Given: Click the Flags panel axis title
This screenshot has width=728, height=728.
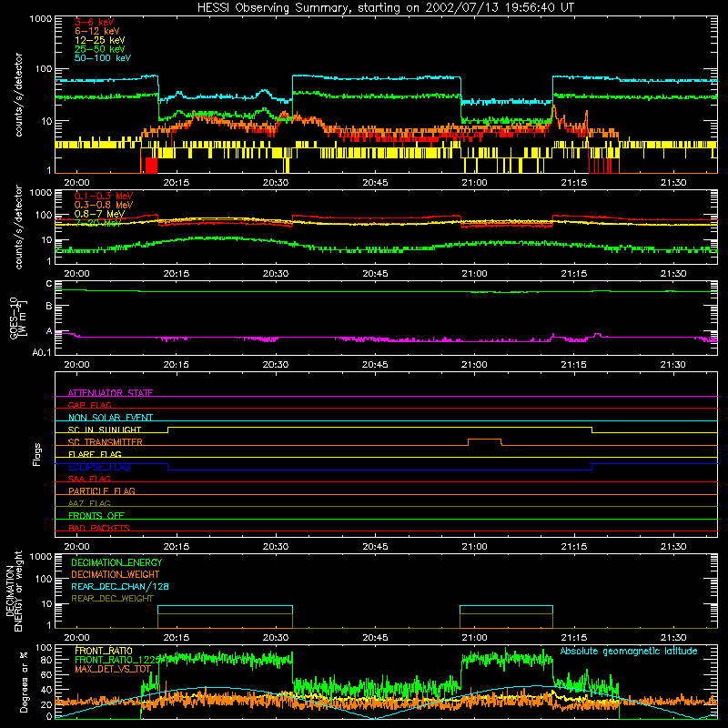Looking at the screenshot, I should (x=36, y=454).
